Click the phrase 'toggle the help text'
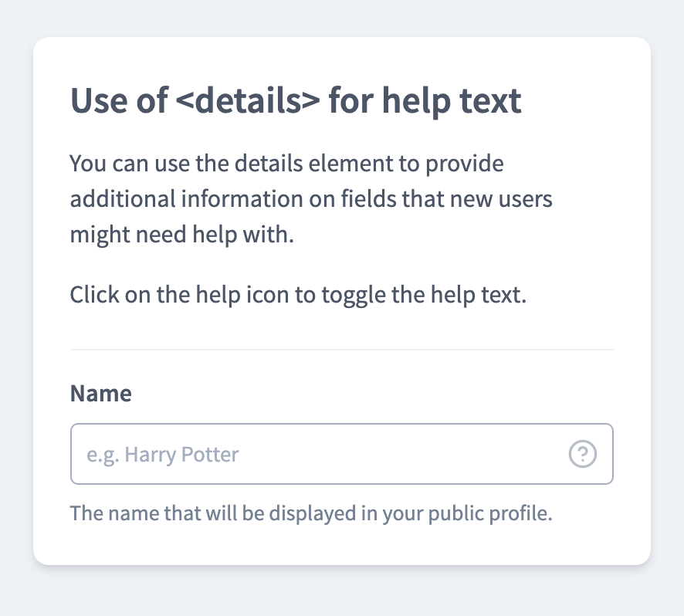The height and width of the screenshot is (616, 684). 424,295
